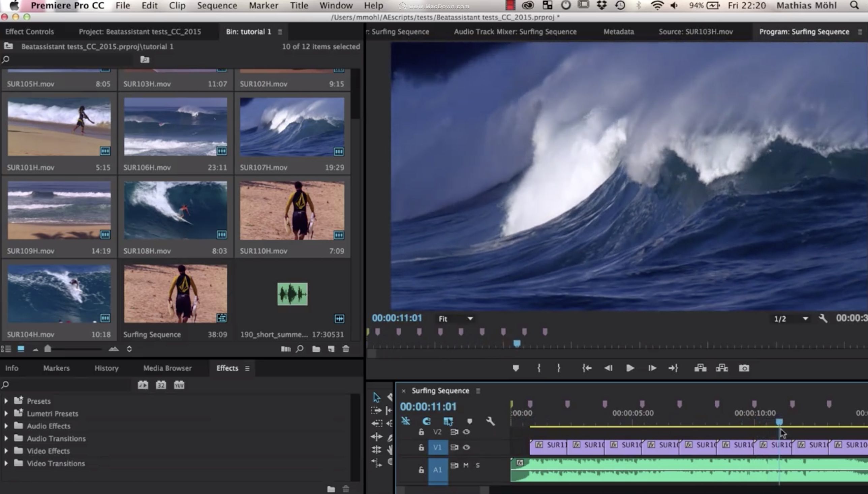Select the Selection tool in timeline toolbox
Screen dimensions: 868x494
point(376,397)
